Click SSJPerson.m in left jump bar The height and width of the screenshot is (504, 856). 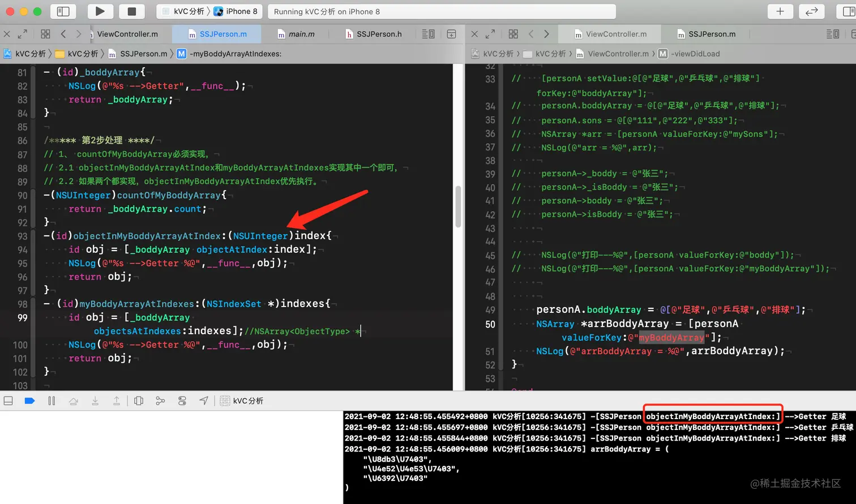[138, 54]
